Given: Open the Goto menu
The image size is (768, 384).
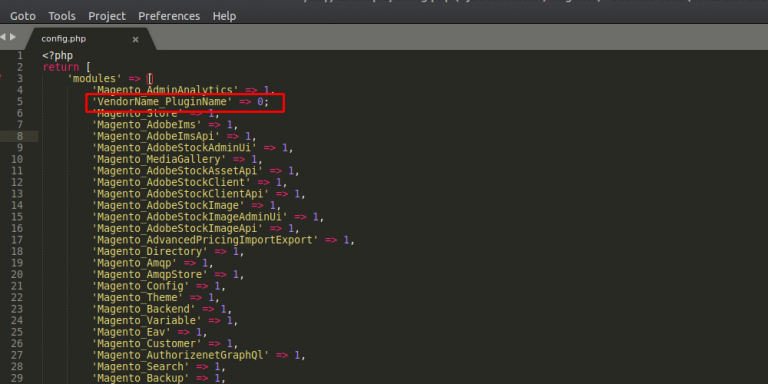Looking at the screenshot, I should pyautogui.click(x=23, y=16).
